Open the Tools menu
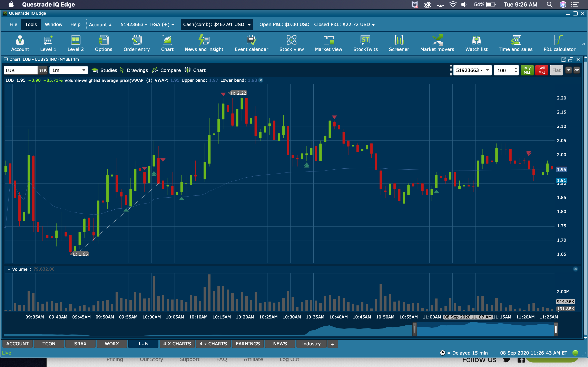The height and width of the screenshot is (367, 588). click(x=31, y=24)
